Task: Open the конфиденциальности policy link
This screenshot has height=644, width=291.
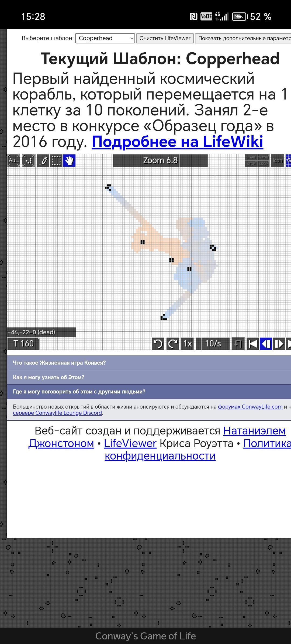Action: point(160,456)
